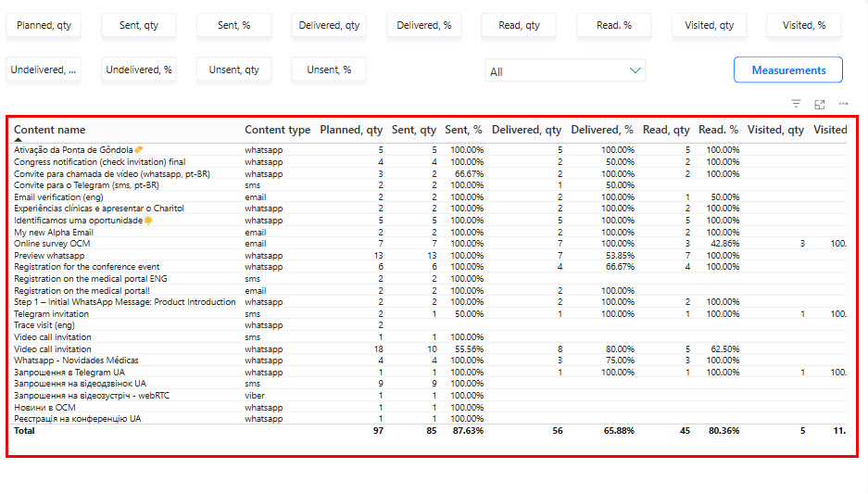Select the Preview whatsapp row
The image size is (868, 494).
(x=430, y=255)
